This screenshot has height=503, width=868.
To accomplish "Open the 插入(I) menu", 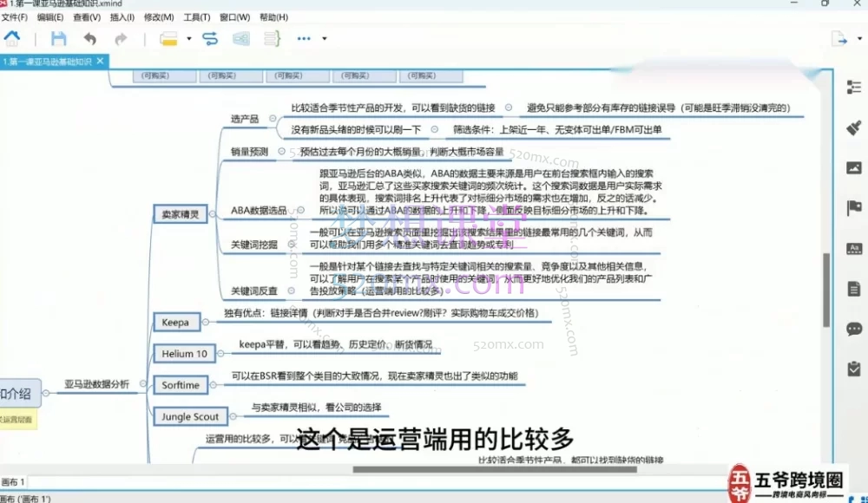I will tap(122, 17).
